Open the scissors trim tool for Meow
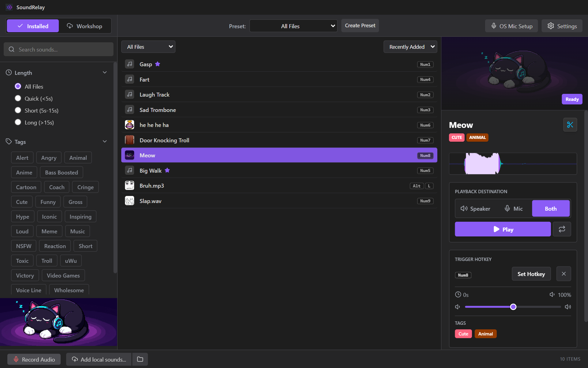The image size is (588, 368). pyautogui.click(x=570, y=125)
